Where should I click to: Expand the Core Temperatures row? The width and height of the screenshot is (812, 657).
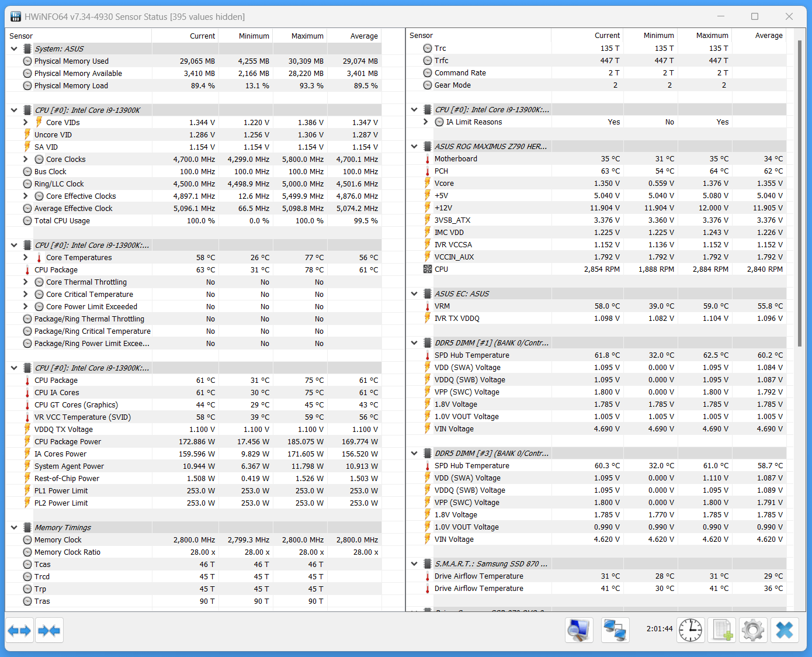pos(26,258)
